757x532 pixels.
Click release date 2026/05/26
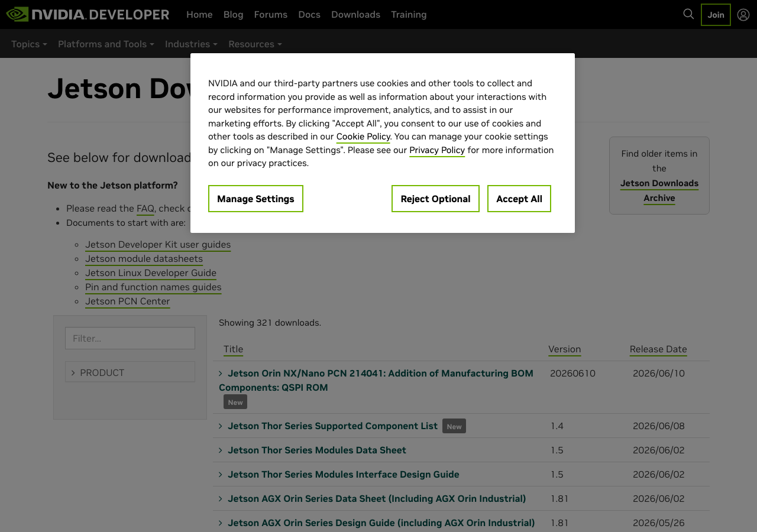pyautogui.click(x=659, y=523)
